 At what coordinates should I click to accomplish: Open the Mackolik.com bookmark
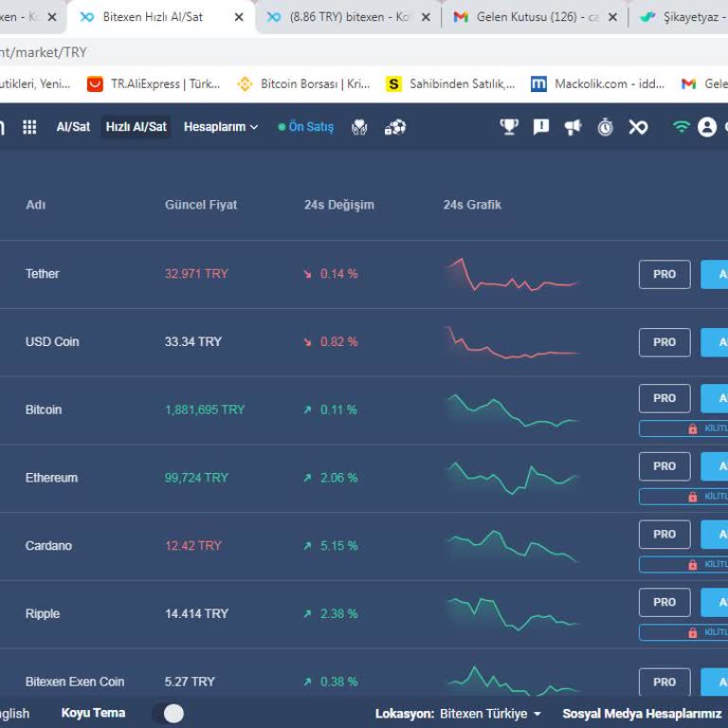(x=597, y=84)
